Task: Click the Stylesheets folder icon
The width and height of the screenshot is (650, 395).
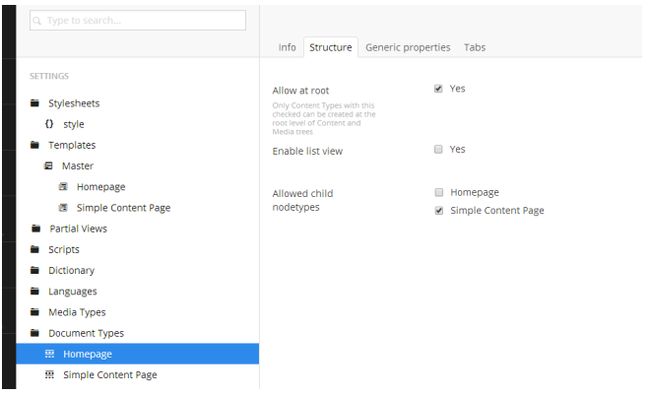Action: click(35, 103)
